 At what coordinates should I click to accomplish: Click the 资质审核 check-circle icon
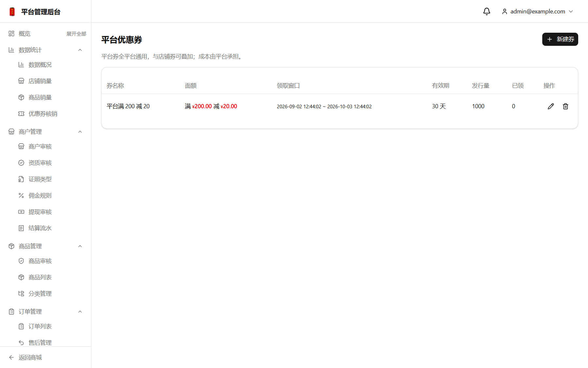21,163
